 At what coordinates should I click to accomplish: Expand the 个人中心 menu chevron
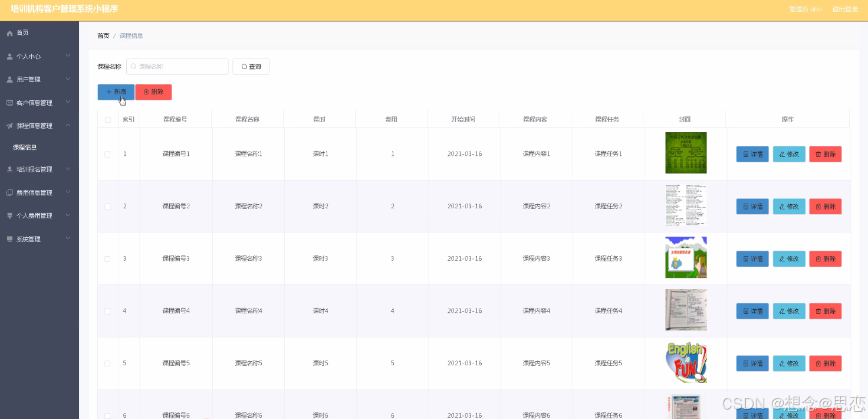[x=68, y=56]
